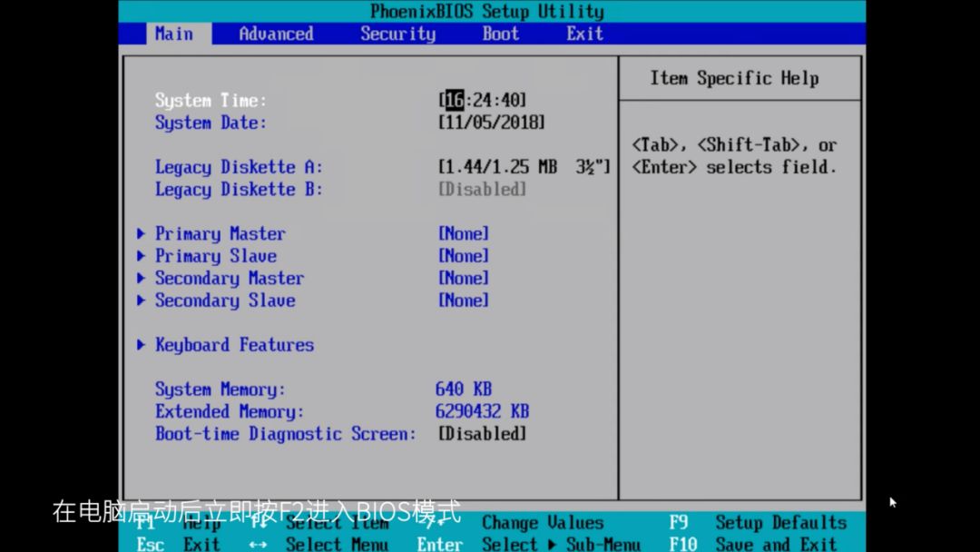The image size is (980, 552).
Task: Click the 6290432 KB value
Action: click(x=482, y=412)
